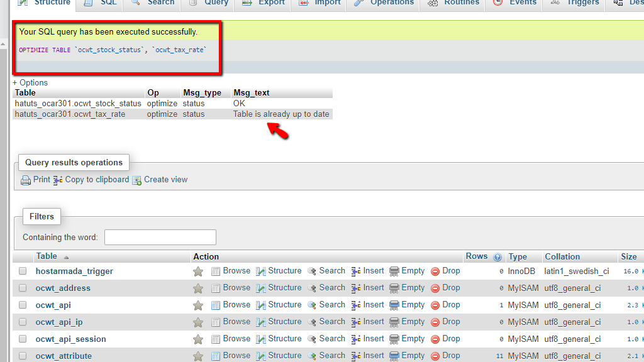Open the hostarmada_trigger table link
The image size is (644, 362).
pyautogui.click(x=74, y=271)
